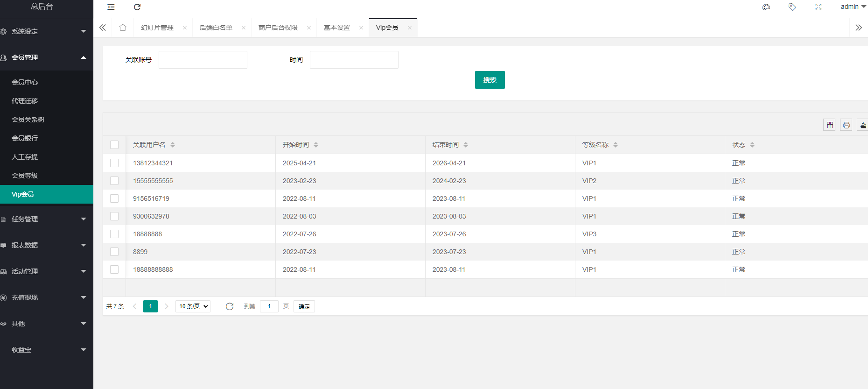This screenshot has width=868, height=389.
Task: Check the select-all checkbox in table header
Action: click(x=114, y=145)
